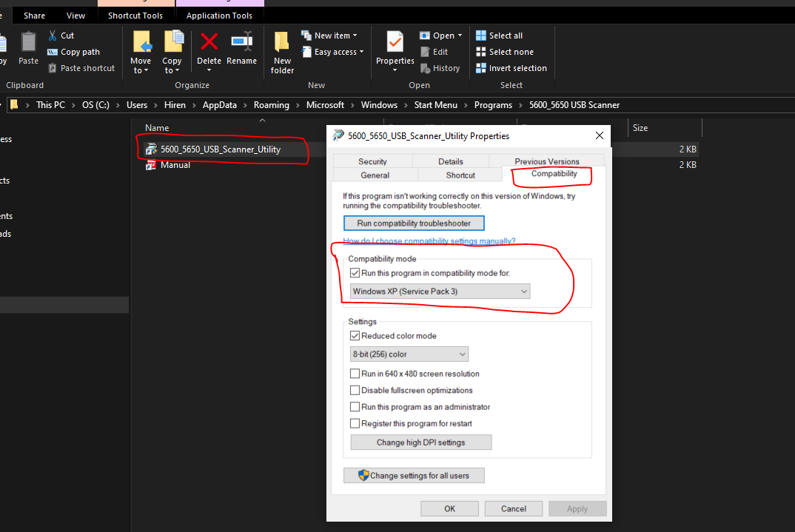Click Select none in ribbon
This screenshot has height=532, width=795.
tap(505, 52)
